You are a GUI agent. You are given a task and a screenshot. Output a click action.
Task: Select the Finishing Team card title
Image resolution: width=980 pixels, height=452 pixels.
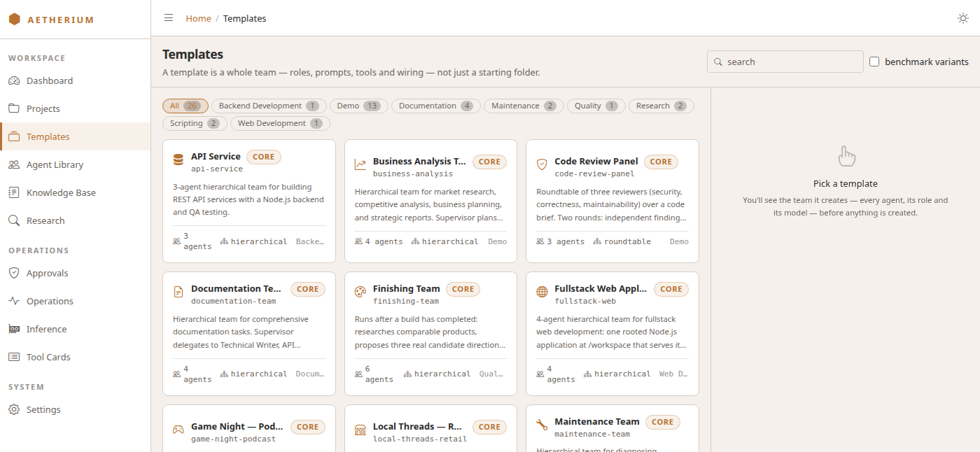point(407,288)
